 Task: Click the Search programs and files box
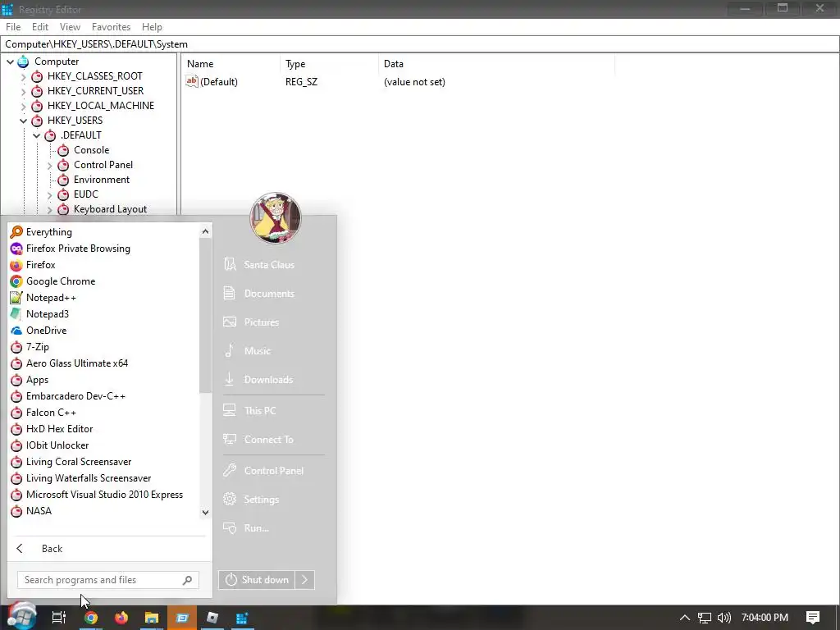(x=108, y=580)
